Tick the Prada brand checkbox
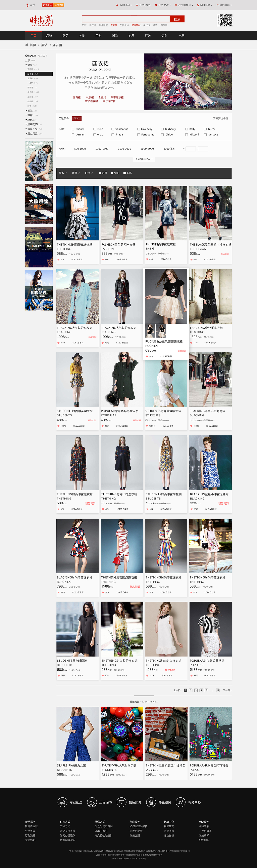 point(113,135)
